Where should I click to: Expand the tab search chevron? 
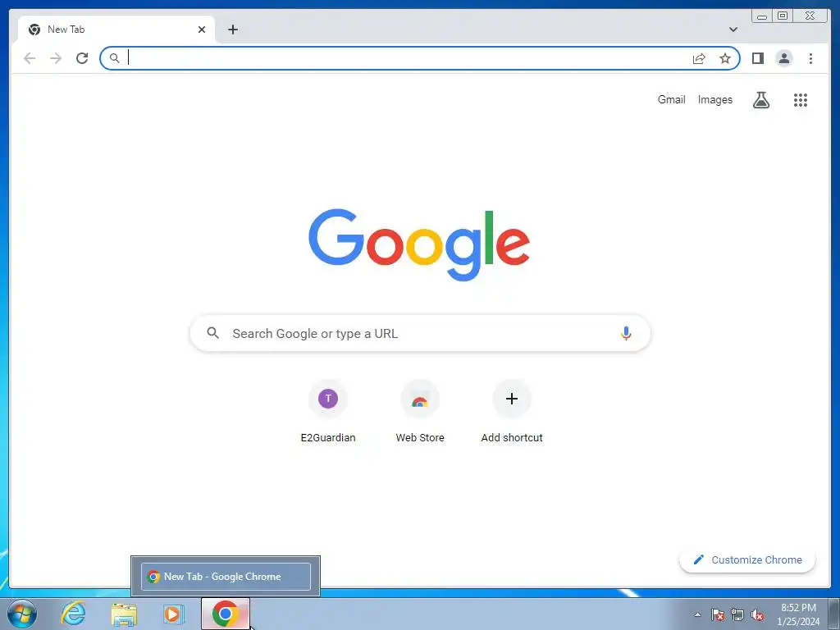pos(733,30)
